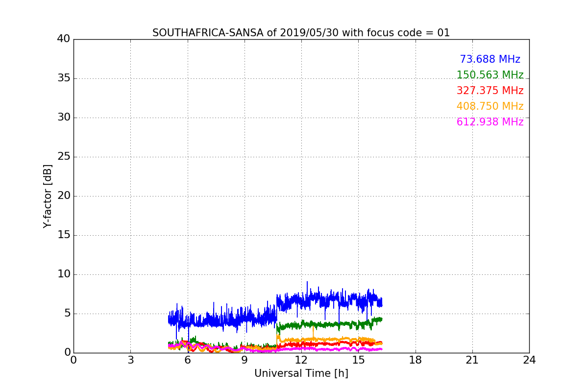The width and height of the screenshot is (588, 392).
Task: Click the x-axis tick label 21
Action: click(472, 360)
